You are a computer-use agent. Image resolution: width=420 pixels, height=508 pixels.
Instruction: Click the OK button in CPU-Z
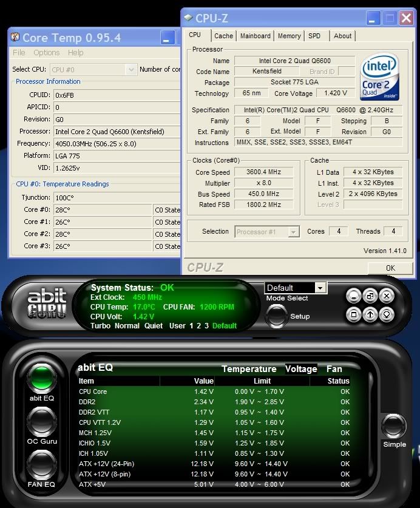[x=390, y=268]
